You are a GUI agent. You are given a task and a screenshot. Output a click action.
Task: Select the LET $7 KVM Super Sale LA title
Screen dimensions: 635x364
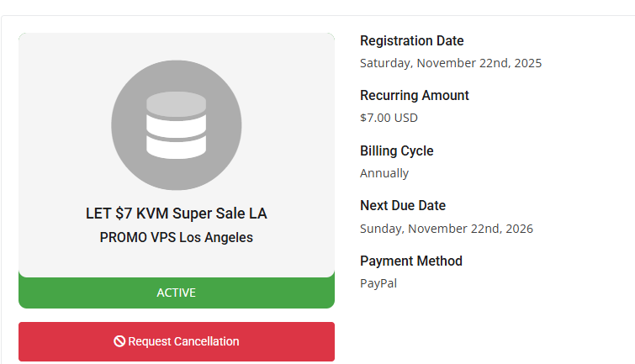click(176, 214)
